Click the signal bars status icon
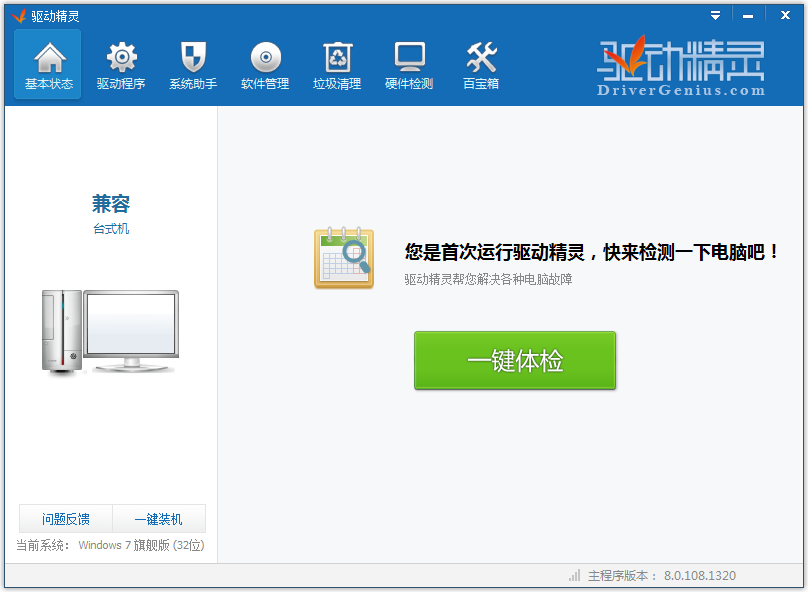The width and height of the screenshot is (808, 592). point(575,576)
